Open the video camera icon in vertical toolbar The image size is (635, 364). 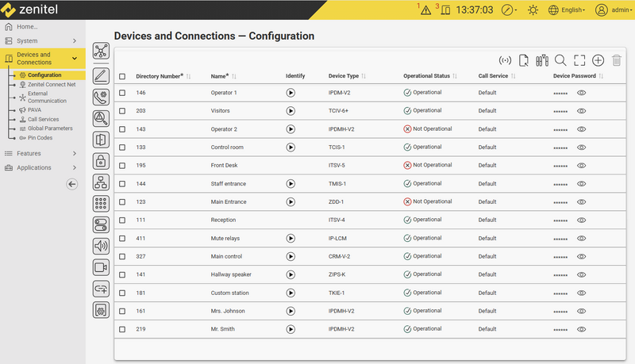click(x=101, y=267)
